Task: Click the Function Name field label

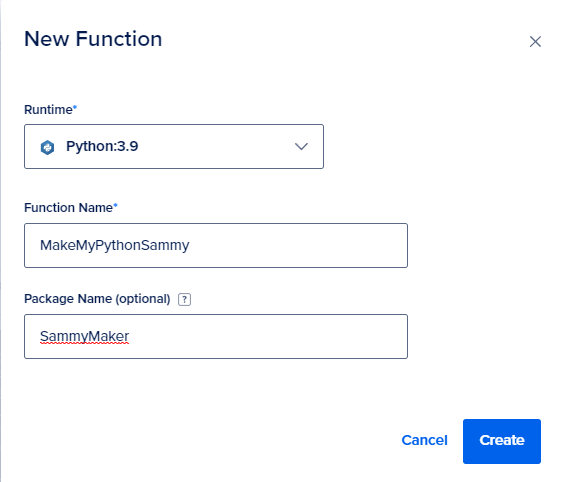Action: click(x=68, y=208)
